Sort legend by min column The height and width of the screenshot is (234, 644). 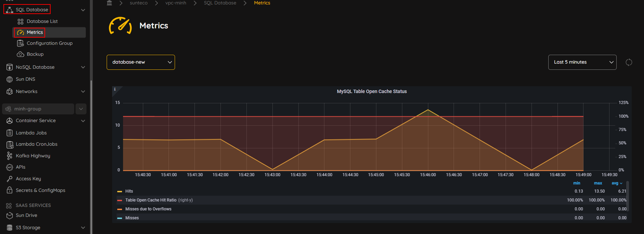coord(577,183)
